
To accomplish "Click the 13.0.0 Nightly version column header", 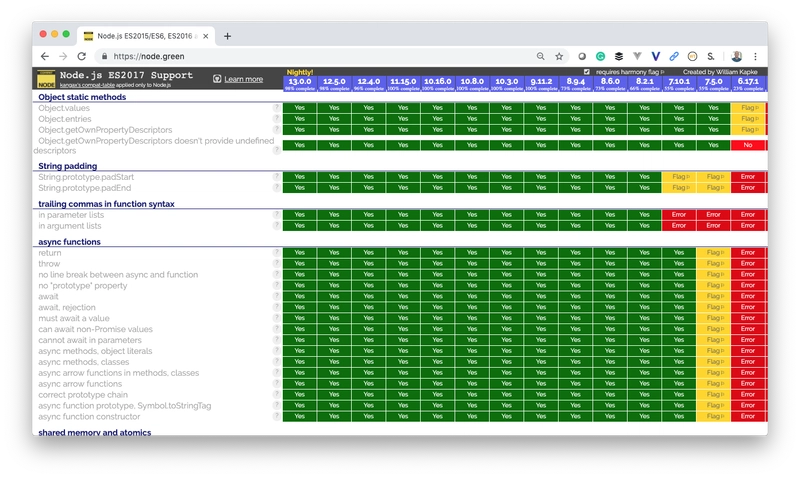I will pyautogui.click(x=300, y=80).
